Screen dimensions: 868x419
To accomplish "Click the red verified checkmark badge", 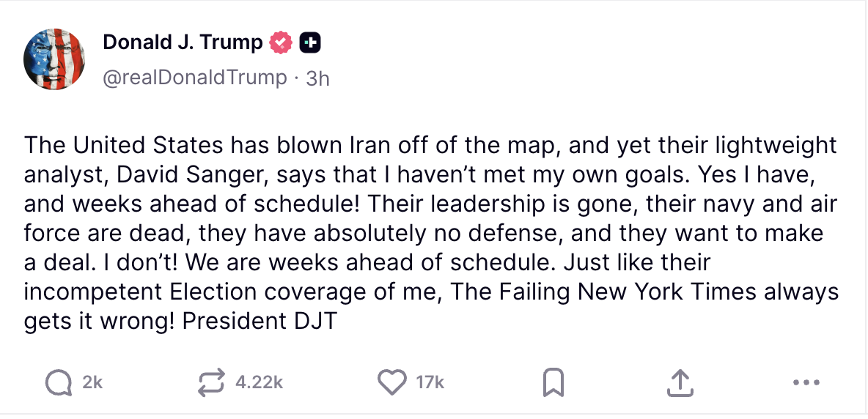I will [x=280, y=43].
